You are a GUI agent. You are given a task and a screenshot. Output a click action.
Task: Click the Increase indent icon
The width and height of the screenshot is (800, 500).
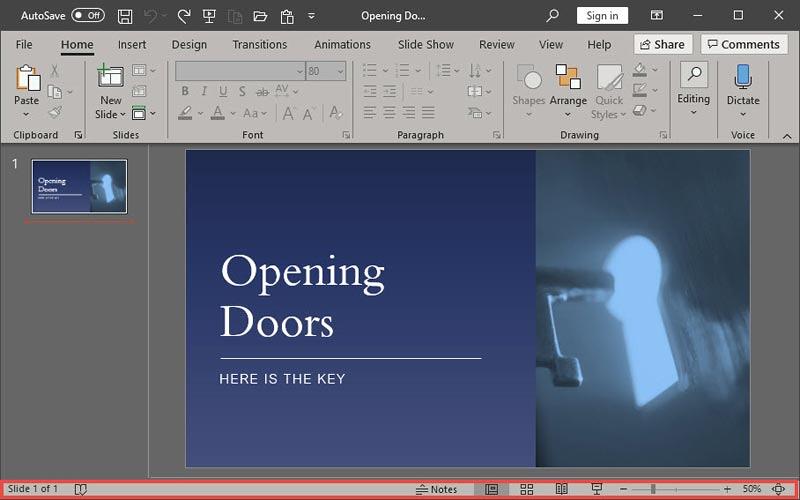tap(390, 92)
